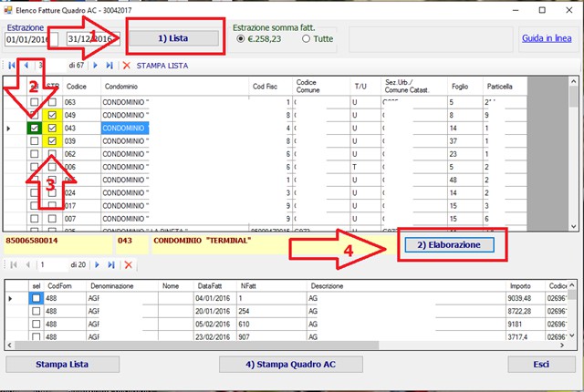584x392 pixels.
Task: Click the T/U column header
Action: (365, 87)
